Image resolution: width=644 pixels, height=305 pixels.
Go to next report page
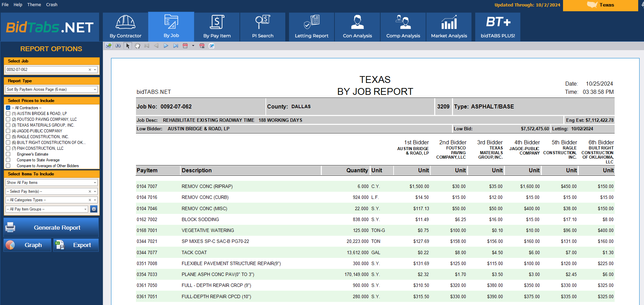(x=166, y=46)
